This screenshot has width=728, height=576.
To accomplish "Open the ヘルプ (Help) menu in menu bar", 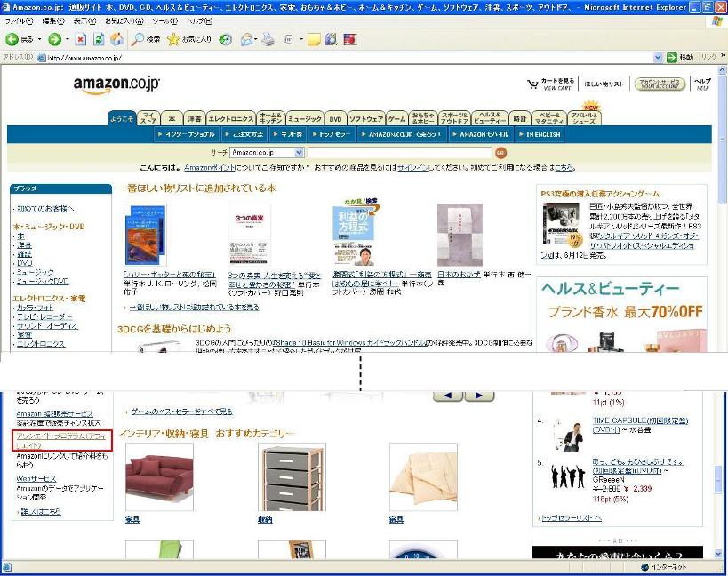I will coord(199,21).
